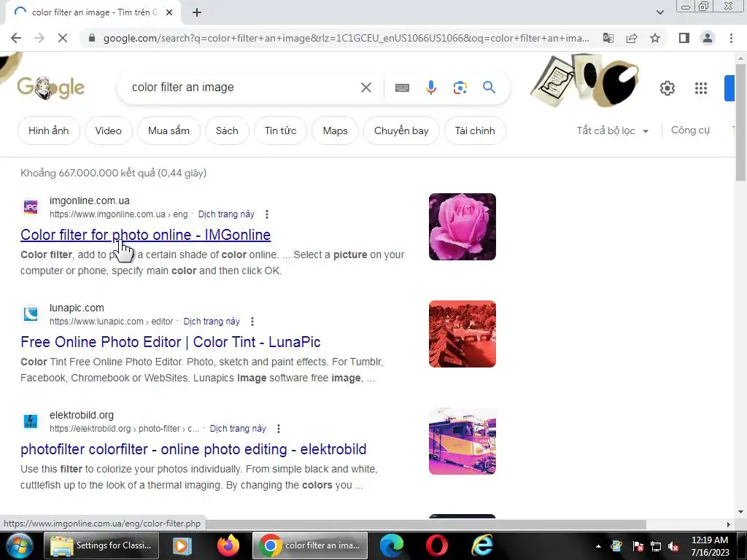Click the elektrobild.org site name
This screenshot has width=747, height=560.
click(82, 415)
